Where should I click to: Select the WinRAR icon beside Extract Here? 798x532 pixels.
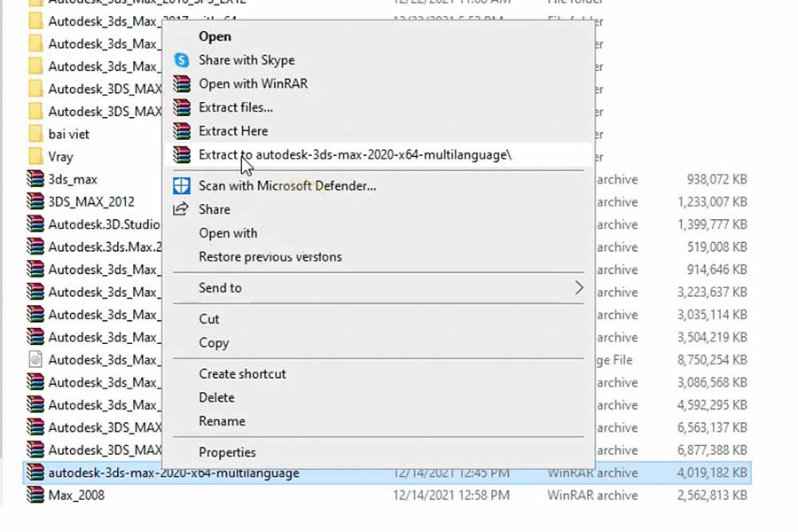click(182, 131)
